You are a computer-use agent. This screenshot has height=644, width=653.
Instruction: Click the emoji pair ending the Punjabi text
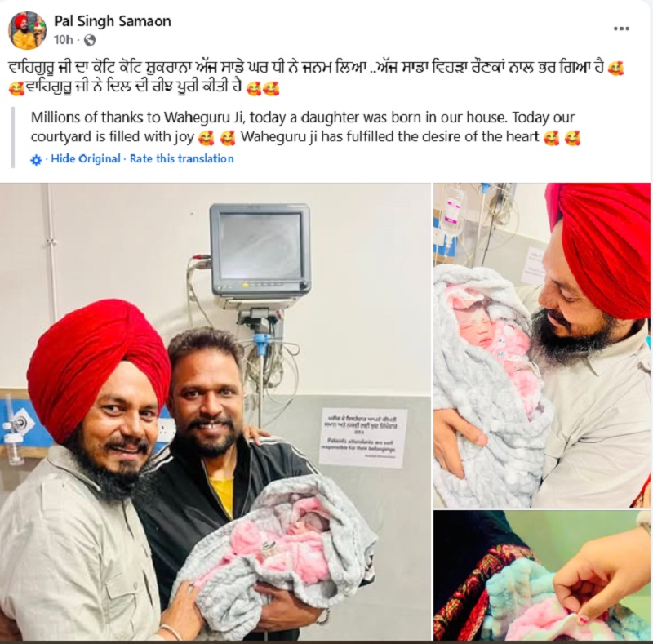click(263, 89)
